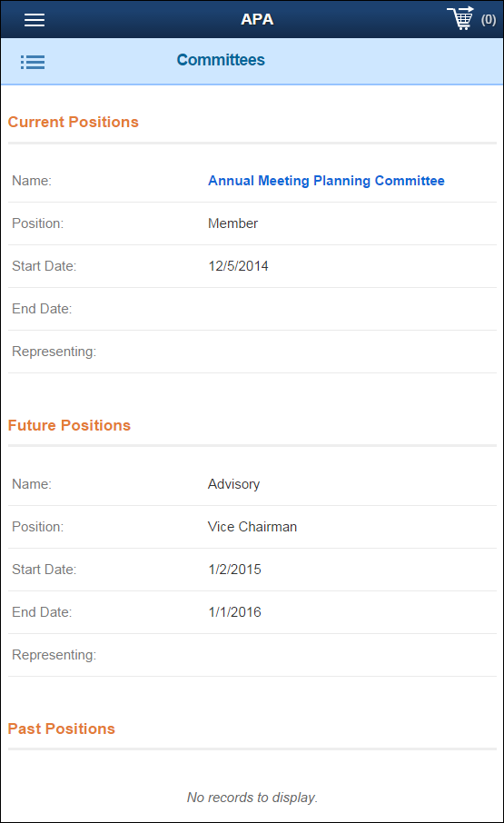Viewport: 504px width, 823px height.
Task: Click the Future Positions section header
Action: click(69, 425)
